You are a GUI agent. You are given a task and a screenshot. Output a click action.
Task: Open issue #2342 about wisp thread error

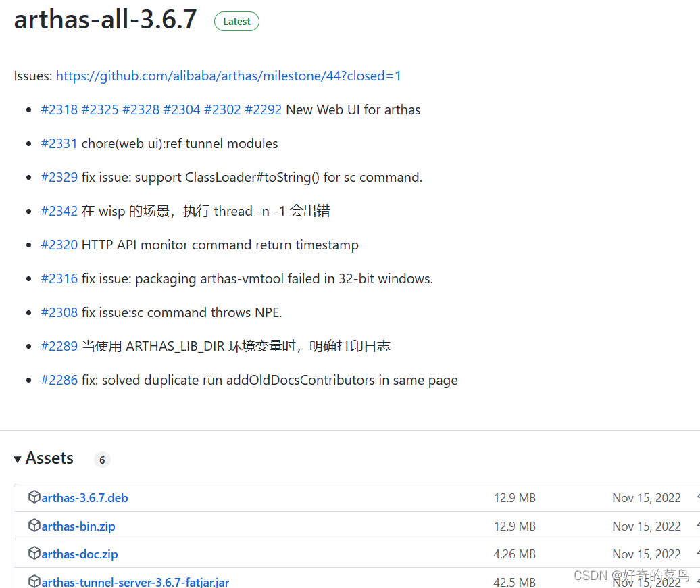point(59,210)
